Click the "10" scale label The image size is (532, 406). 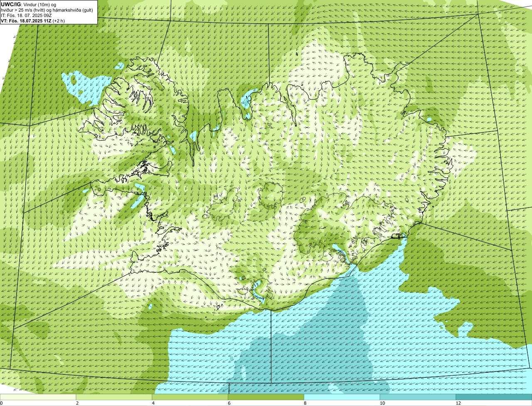(x=382, y=403)
